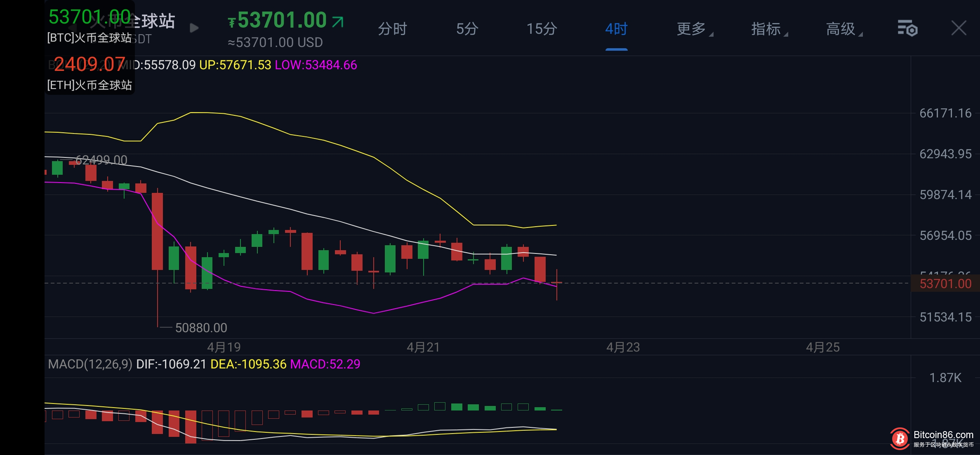This screenshot has height=455, width=980.
Task: Open the chart settings icon
Action: (x=907, y=28)
